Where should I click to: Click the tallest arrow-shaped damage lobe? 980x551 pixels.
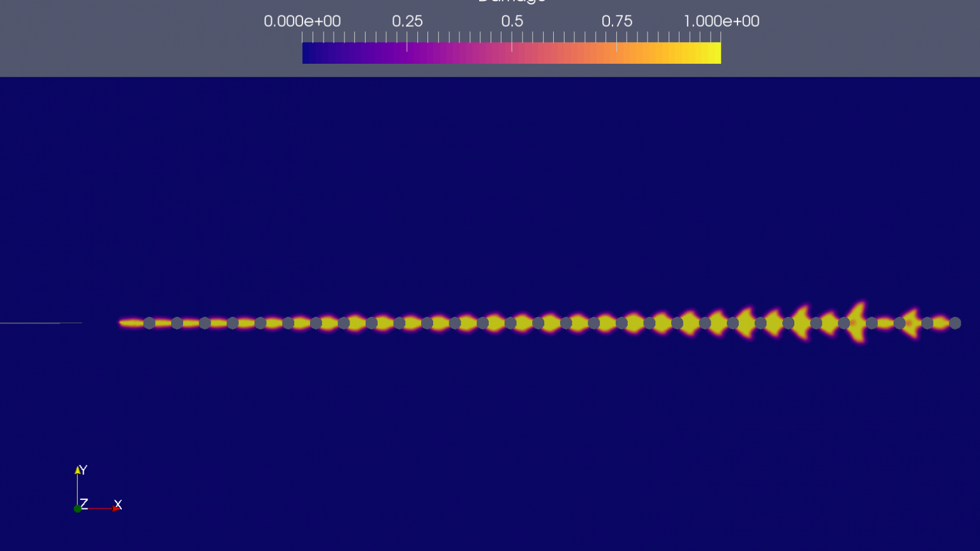pyautogui.click(x=859, y=323)
